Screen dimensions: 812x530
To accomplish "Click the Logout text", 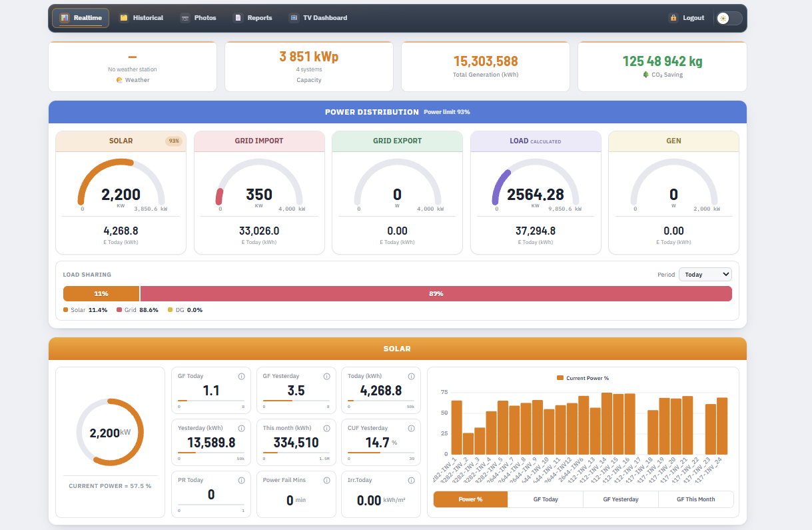I will coord(693,18).
